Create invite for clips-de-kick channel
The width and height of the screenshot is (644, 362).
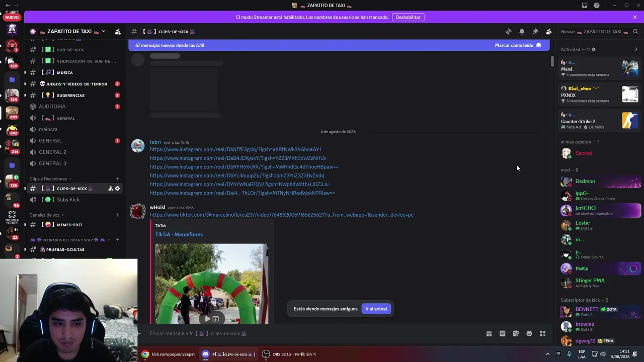[x=111, y=189]
